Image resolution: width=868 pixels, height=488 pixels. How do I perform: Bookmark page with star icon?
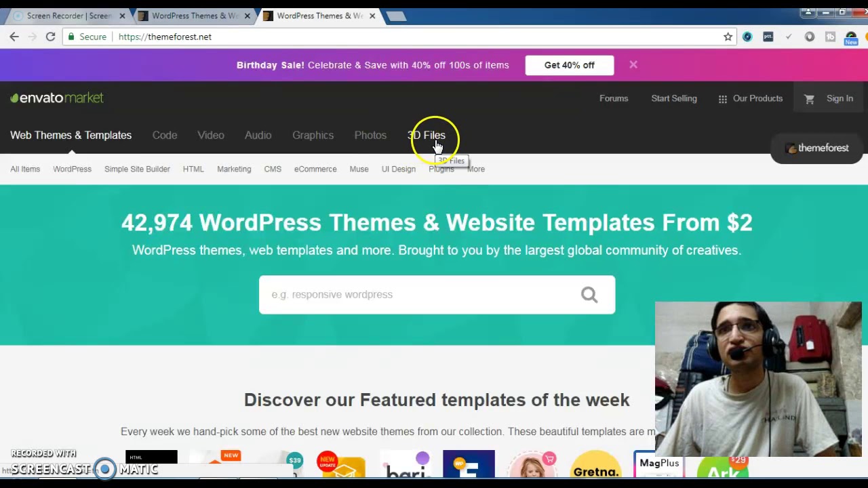pyautogui.click(x=728, y=37)
